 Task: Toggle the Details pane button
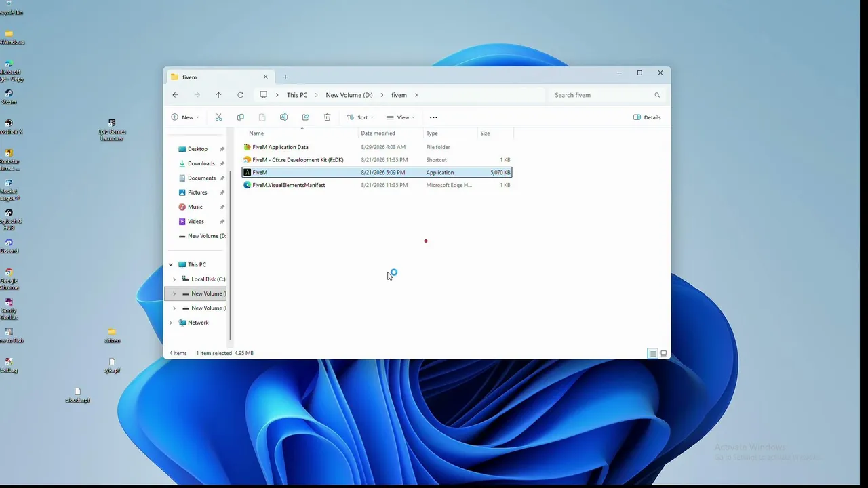[x=647, y=117]
